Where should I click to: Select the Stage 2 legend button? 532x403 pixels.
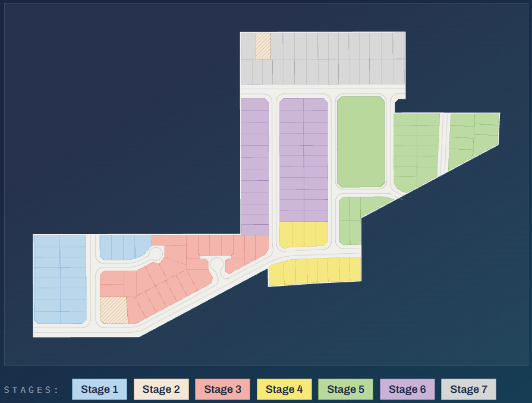[161, 389]
